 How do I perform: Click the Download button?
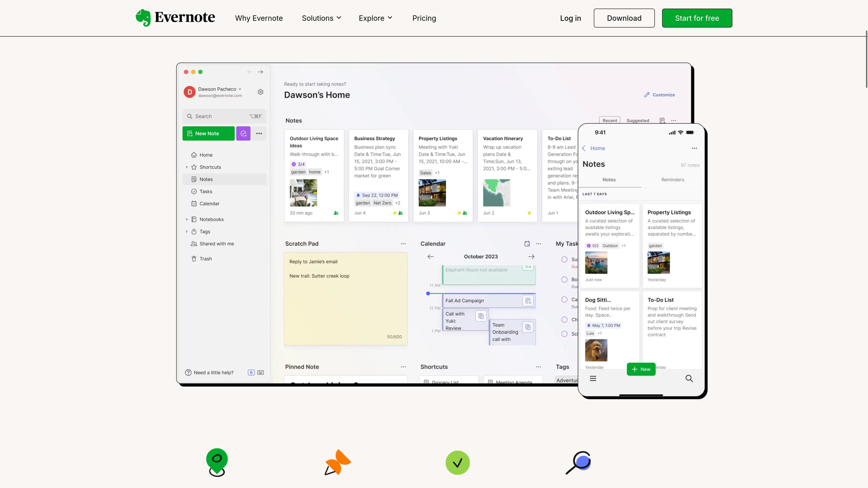[x=624, y=18]
